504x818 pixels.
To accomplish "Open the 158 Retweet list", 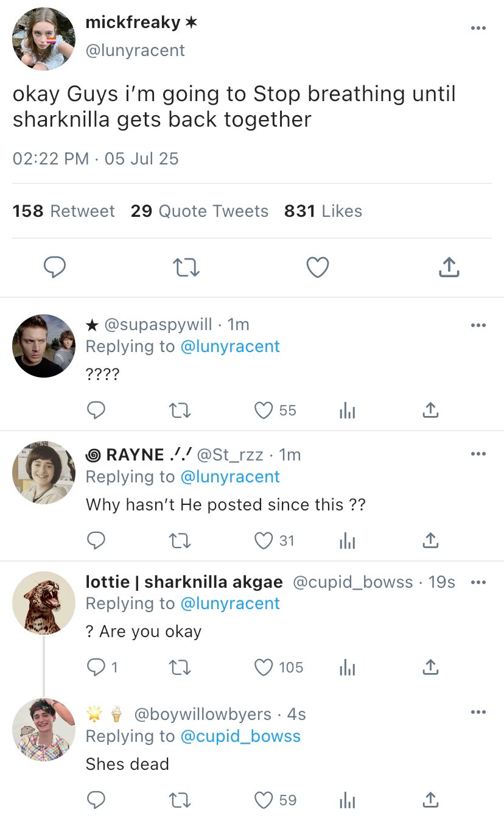I will [x=63, y=211].
